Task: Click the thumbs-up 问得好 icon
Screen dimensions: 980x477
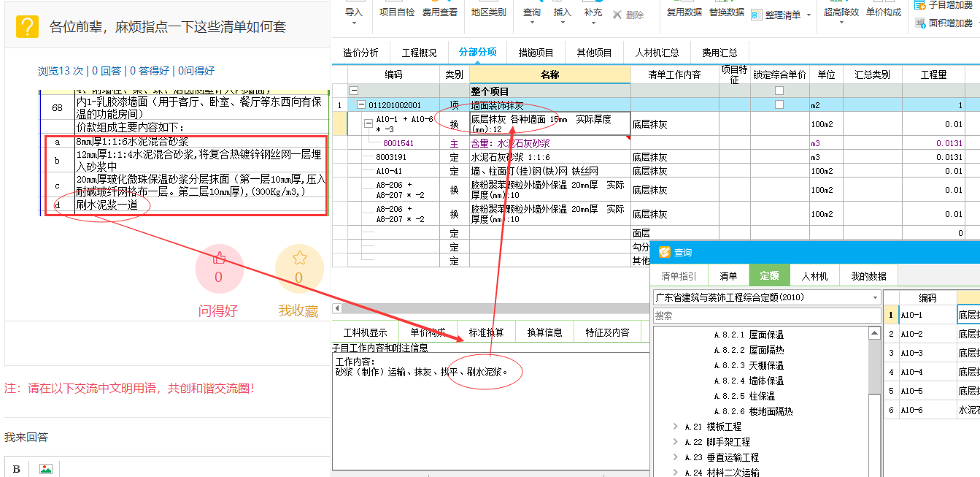Action: click(x=218, y=258)
